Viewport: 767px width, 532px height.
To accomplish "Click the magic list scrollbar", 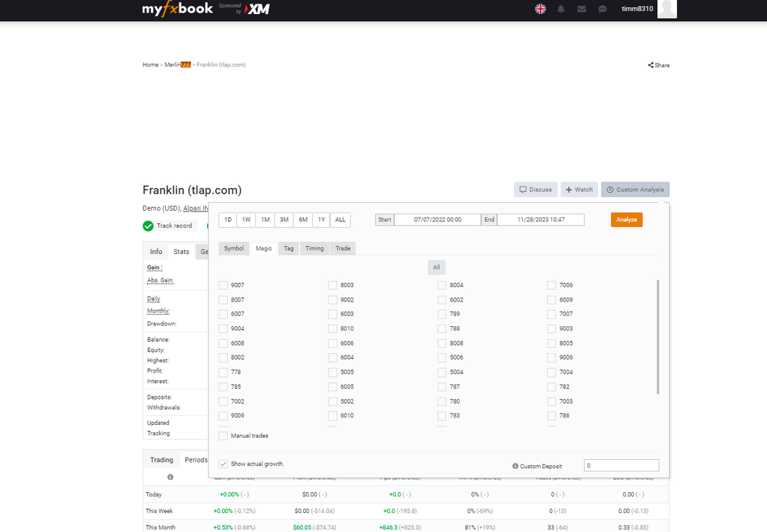I will (x=658, y=337).
